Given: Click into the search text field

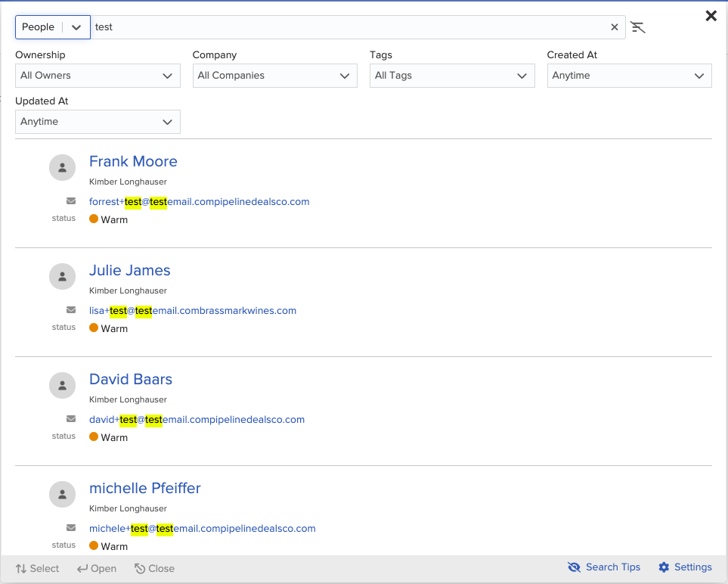Looking at the screenshot, I should [x=348, y=27].
